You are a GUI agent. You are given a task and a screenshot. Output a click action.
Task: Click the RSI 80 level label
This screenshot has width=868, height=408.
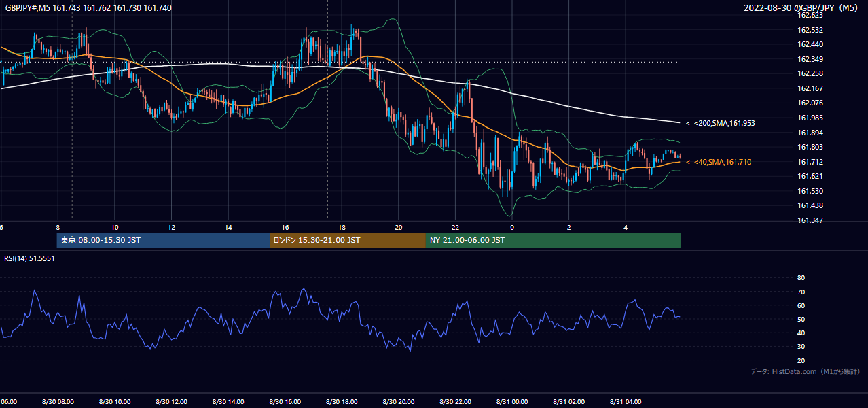click(x=801, y=278)
